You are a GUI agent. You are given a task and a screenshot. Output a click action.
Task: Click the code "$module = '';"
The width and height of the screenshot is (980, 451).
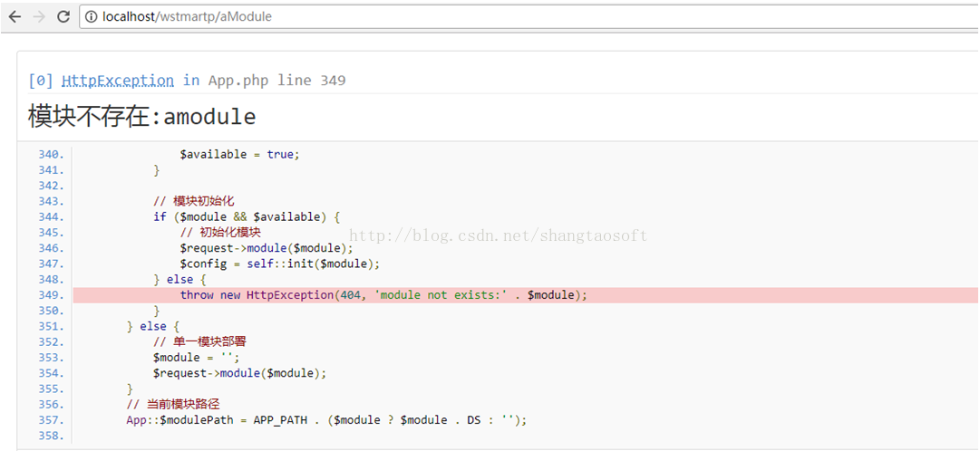coord(196,358)
